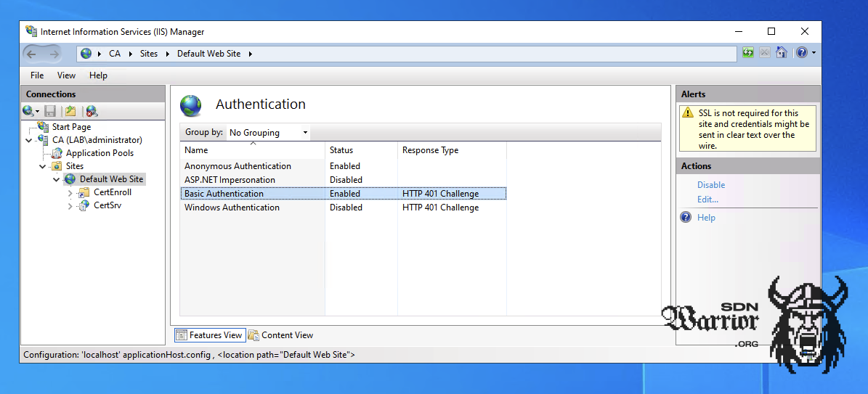Select the Windows Authentication row
This screenshot has height=394, width=868.
(x=344, y=208)
